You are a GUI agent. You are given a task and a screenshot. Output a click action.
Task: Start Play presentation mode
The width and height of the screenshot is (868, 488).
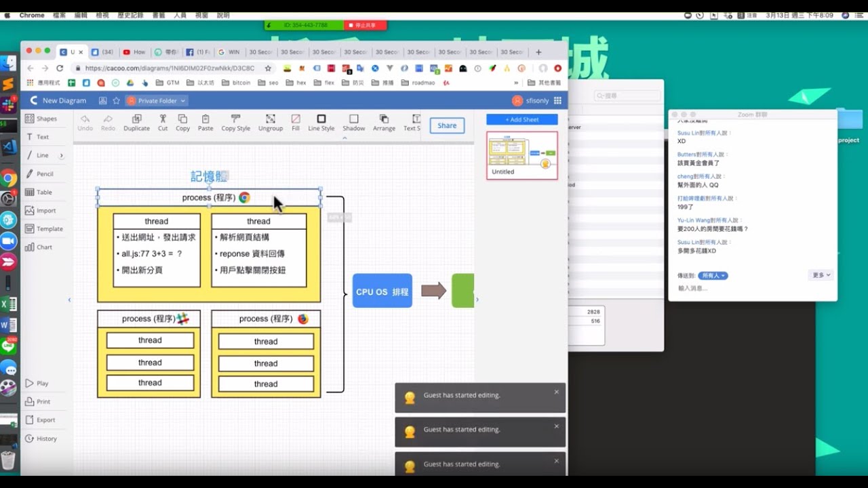pos(37,383)
